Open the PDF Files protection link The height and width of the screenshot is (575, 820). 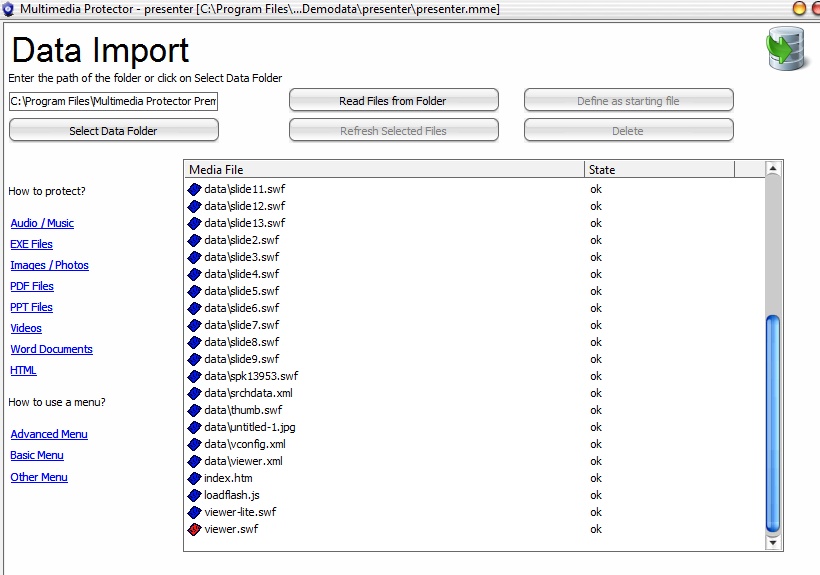point(32,286)
